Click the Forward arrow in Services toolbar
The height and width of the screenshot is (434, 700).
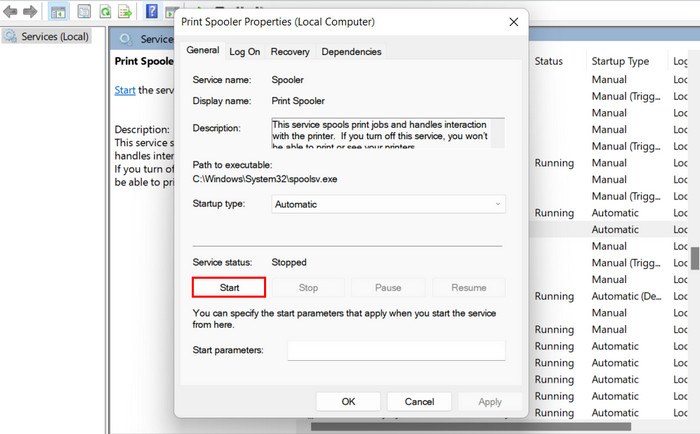click(30, 12)
